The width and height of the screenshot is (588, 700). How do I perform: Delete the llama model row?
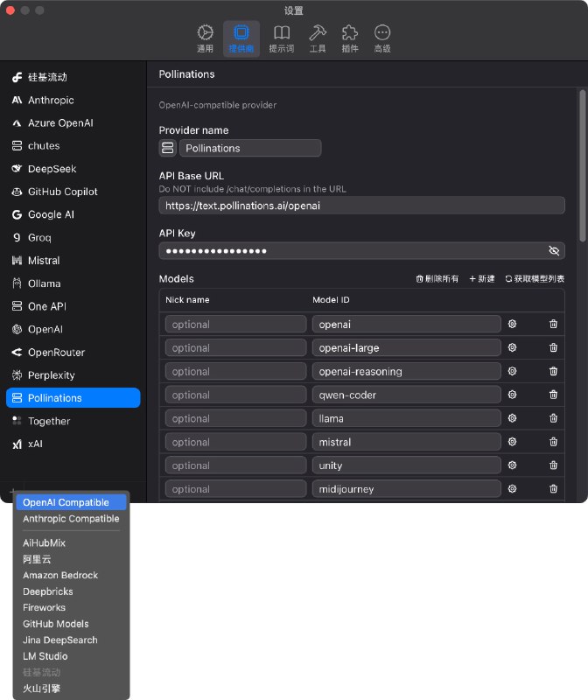553,418
